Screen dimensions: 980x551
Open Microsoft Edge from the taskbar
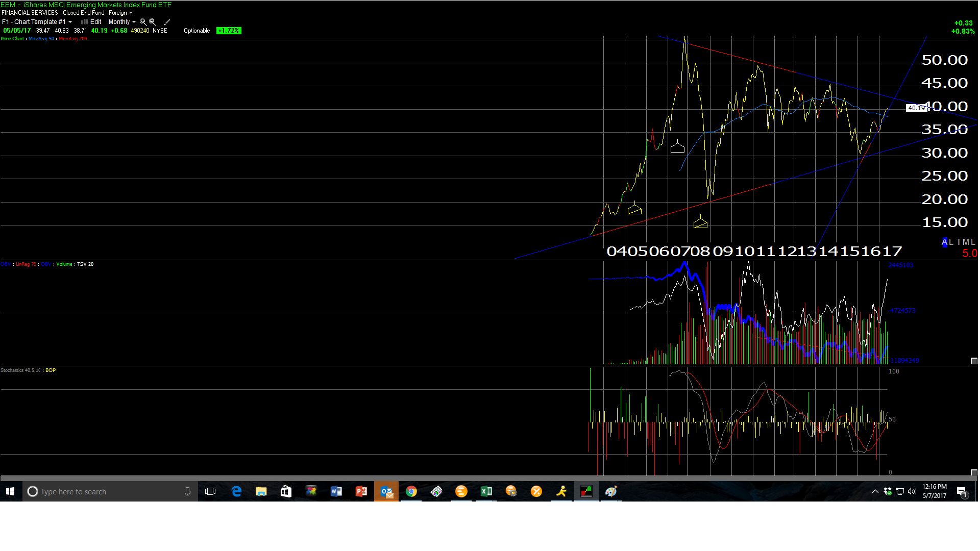tap(236, 491)
